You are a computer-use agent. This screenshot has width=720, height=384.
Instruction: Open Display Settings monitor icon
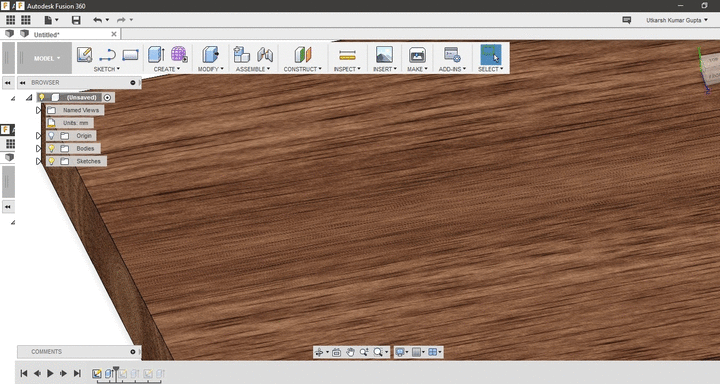399,352
